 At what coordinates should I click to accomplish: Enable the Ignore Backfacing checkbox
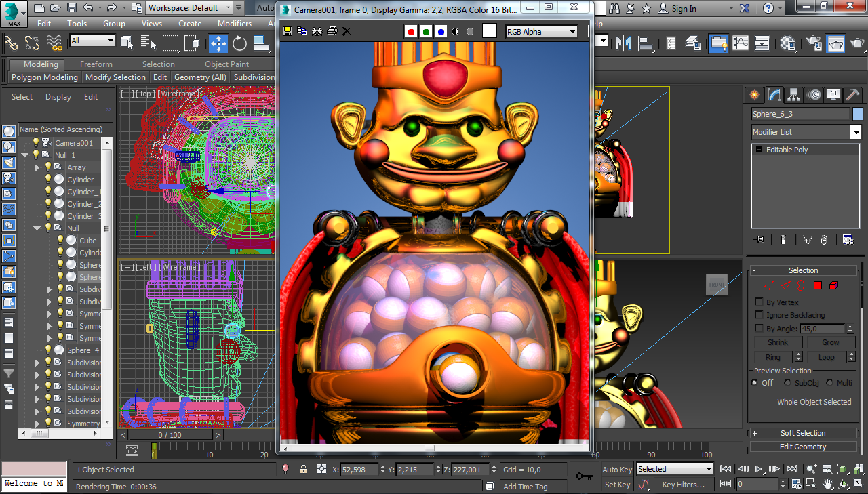759,314
